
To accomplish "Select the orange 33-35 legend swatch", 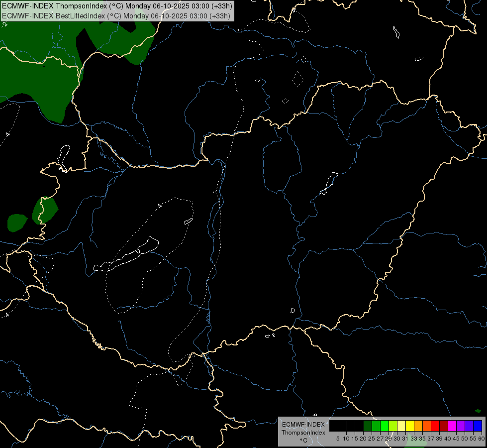I will pyautogui.click(x=418, y=426).
